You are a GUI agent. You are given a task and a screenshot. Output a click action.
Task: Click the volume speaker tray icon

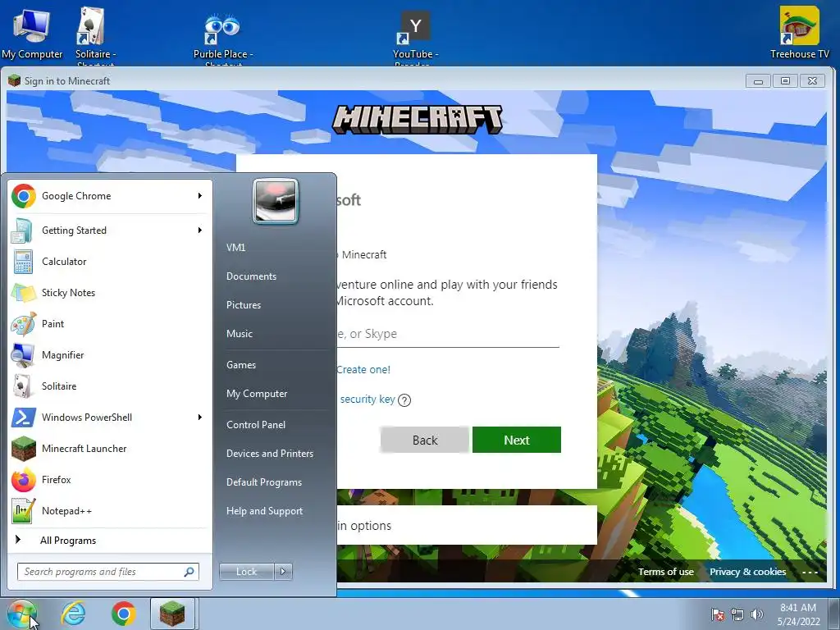pos(757,614)
